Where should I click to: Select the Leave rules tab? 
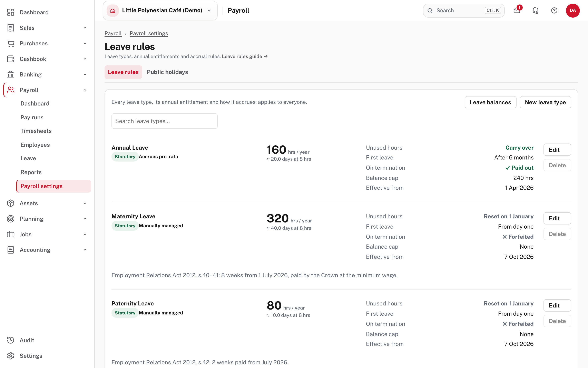tap(123, 72)
